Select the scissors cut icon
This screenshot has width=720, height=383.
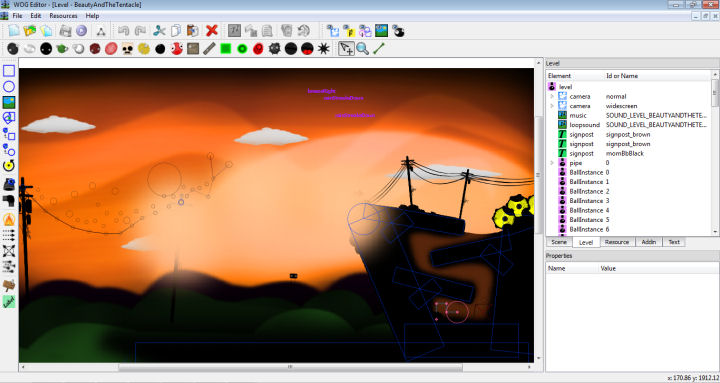pyautogui.click(x=159, y=31)
